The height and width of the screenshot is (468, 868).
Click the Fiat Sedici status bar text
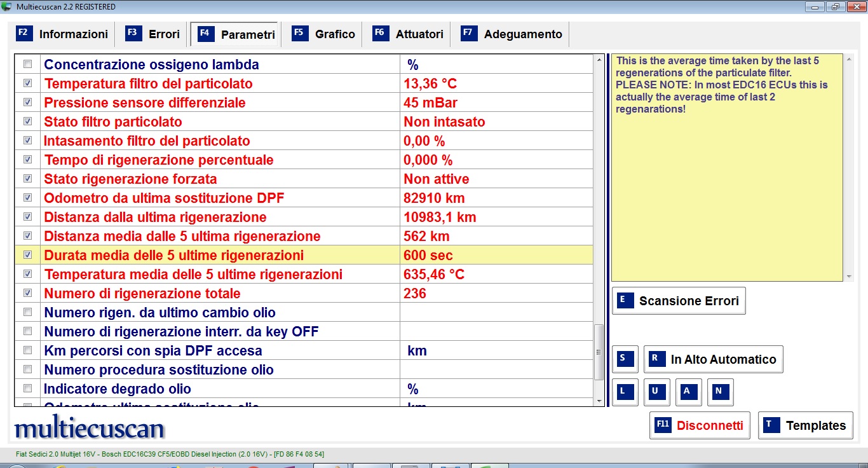coord(170,454)
